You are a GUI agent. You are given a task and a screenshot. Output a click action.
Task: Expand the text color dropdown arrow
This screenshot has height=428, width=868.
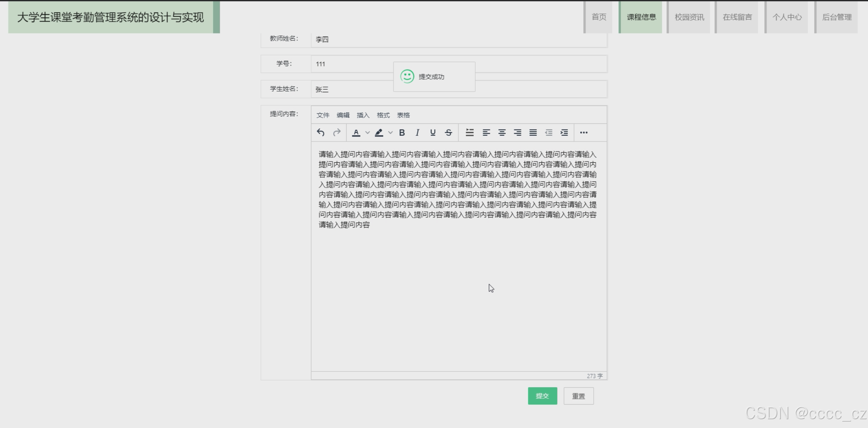tap(367, 133)
